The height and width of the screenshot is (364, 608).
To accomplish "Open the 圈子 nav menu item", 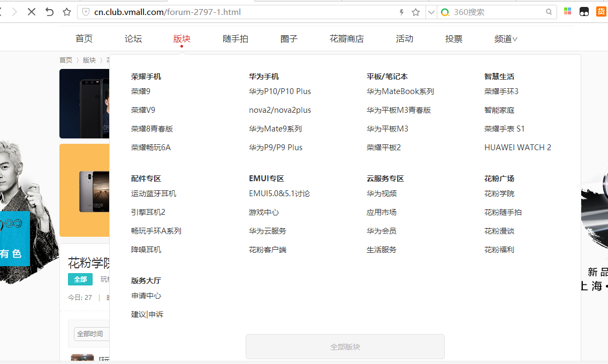I will point(289,38).
